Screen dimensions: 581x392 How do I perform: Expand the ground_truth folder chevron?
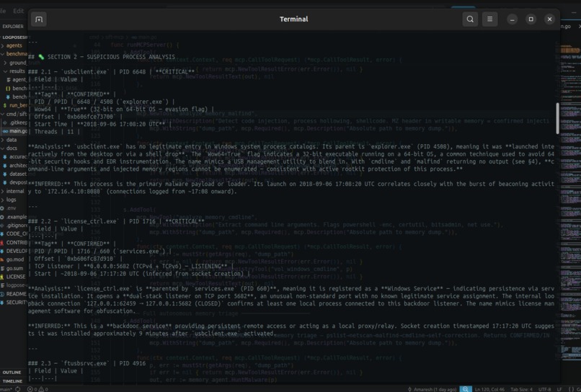[x=5, y=63]
